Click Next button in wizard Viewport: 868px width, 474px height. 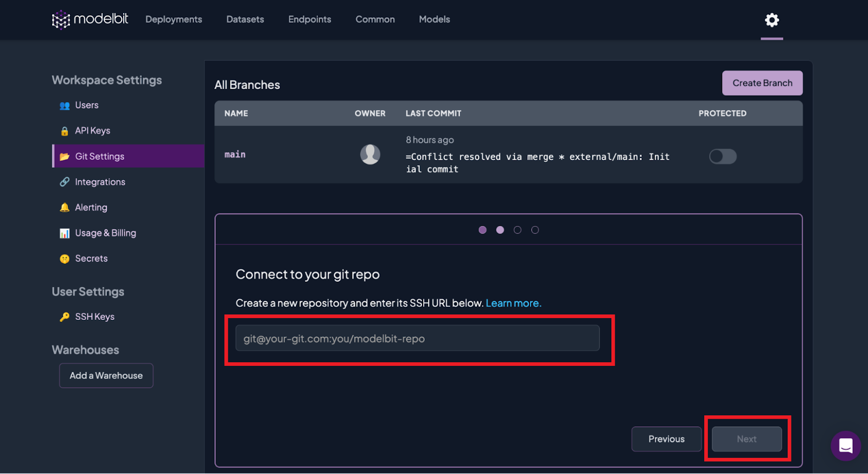tap(746, 439)
